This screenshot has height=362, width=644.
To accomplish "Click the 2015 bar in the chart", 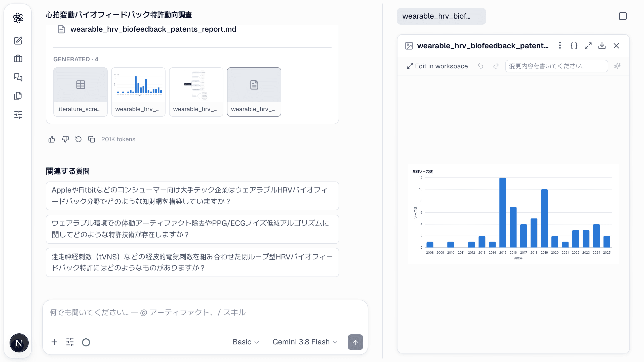I will pos(503,213).
